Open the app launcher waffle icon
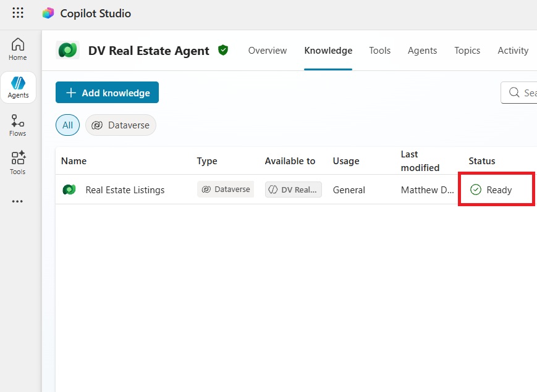Viewport: 537px width, 392px height. (18, 13)
